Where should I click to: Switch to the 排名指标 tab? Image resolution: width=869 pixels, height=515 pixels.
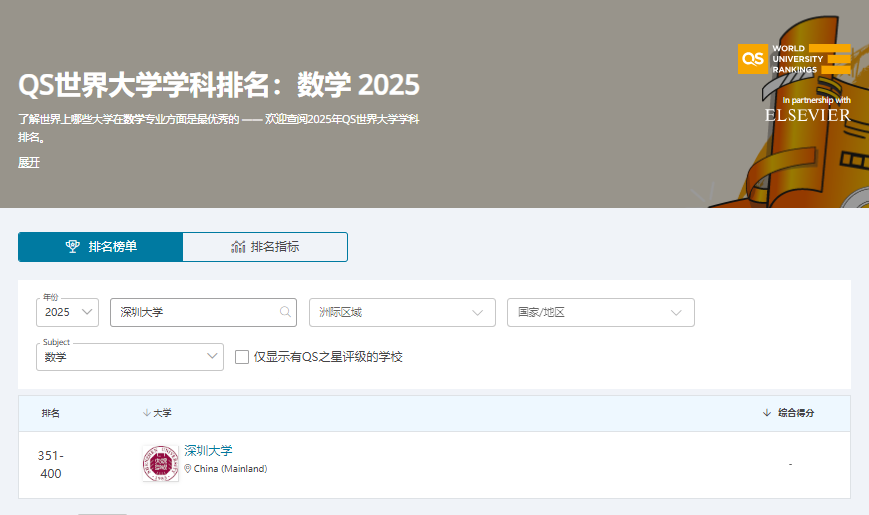tap(265, 247)
